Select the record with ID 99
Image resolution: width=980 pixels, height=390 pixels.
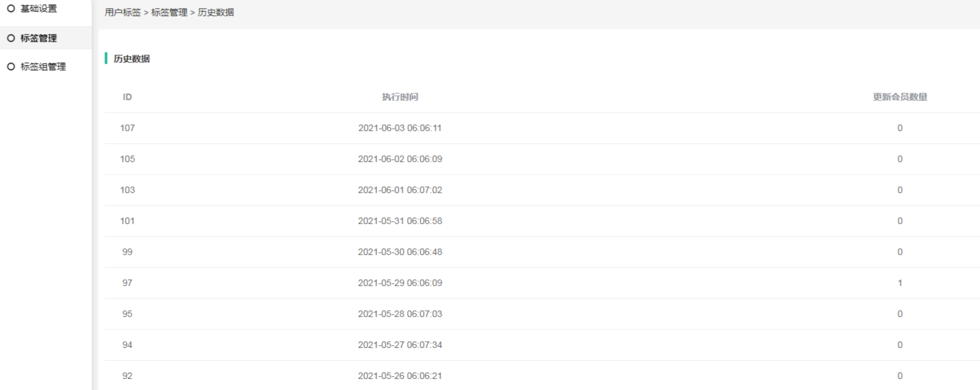(127, 252)
